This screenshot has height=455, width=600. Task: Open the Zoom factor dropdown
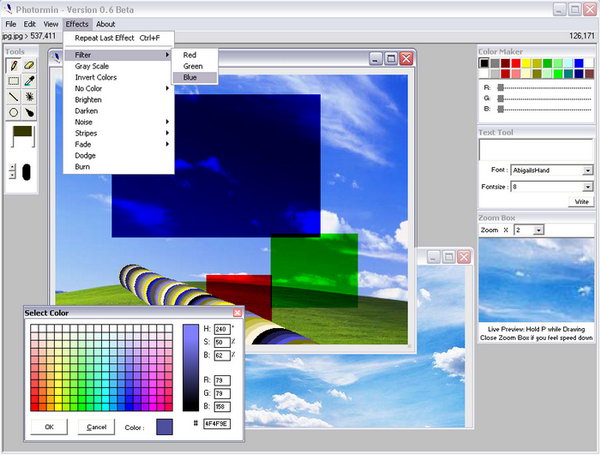click(539, 230)
